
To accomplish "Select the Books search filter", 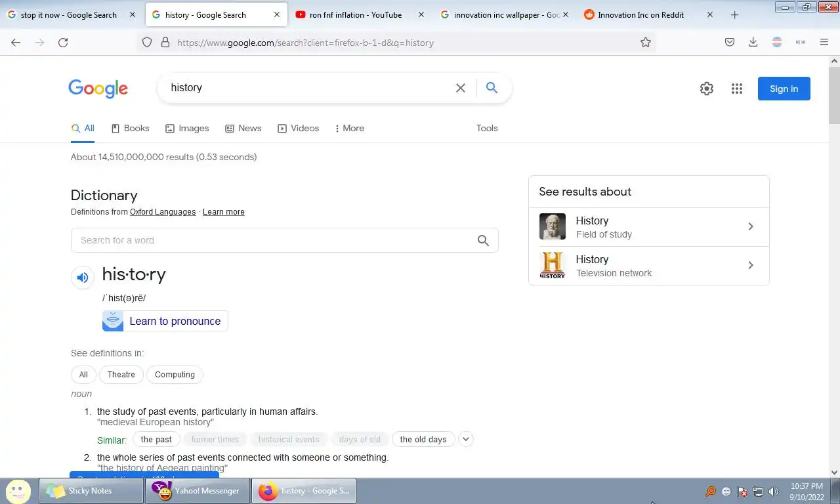I will coord(130,128).
